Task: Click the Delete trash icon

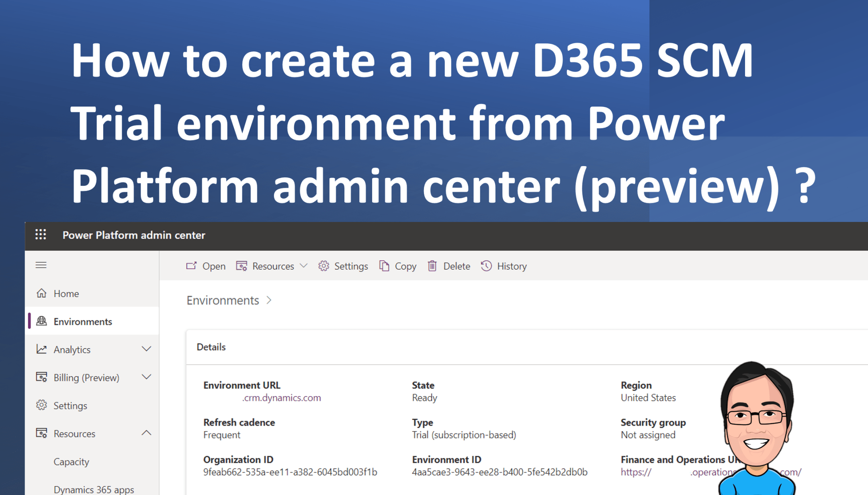Action: coord(432,266)
